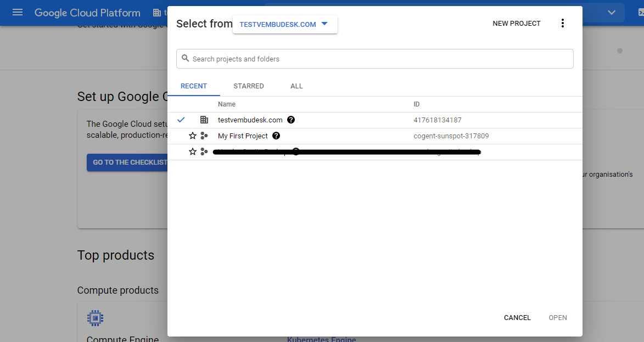644x342 pixels.
Task: Star the redacted third project
Action: [x=192, y=152]
